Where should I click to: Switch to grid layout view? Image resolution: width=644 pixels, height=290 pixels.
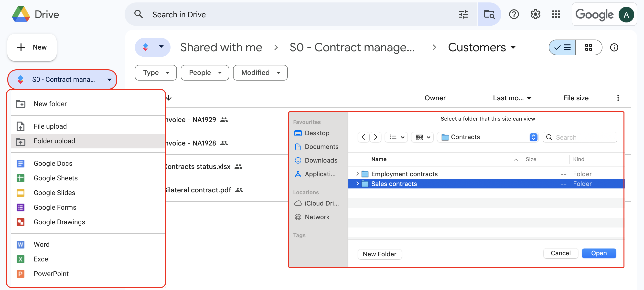click(589, 47)
